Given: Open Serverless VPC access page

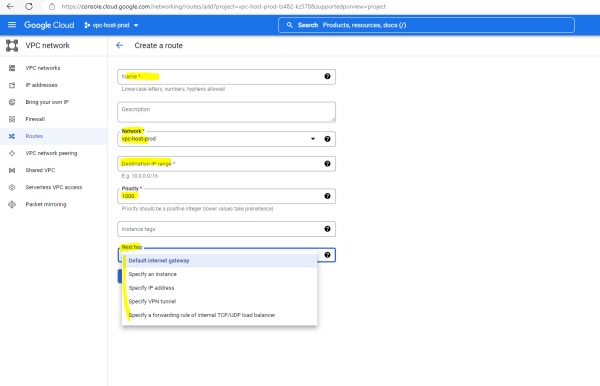Looking at the screenshot, I should pos(54,187).
